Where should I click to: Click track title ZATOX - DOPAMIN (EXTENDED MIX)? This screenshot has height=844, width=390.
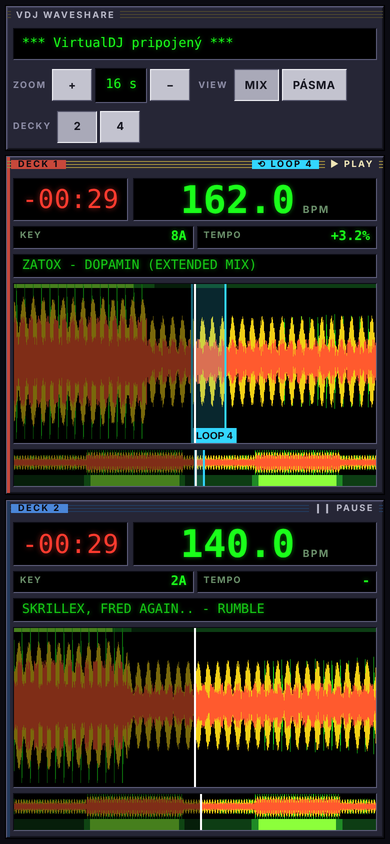click(139, 265)
